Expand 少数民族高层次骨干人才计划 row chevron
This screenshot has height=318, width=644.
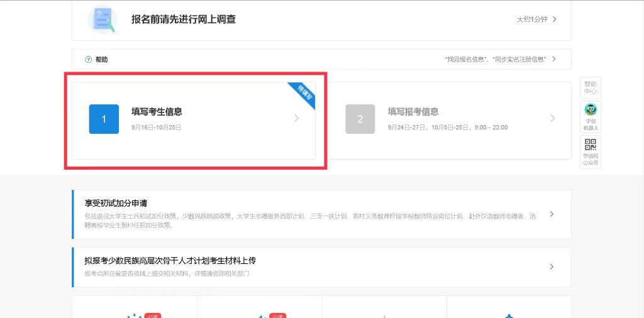coord(552,266)
